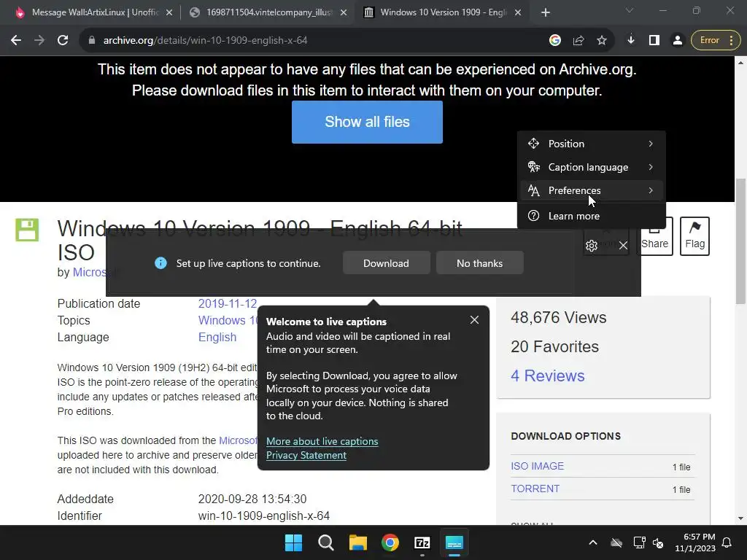
Task: Open the network status tray icon
Action: click(x=639, y=542)
